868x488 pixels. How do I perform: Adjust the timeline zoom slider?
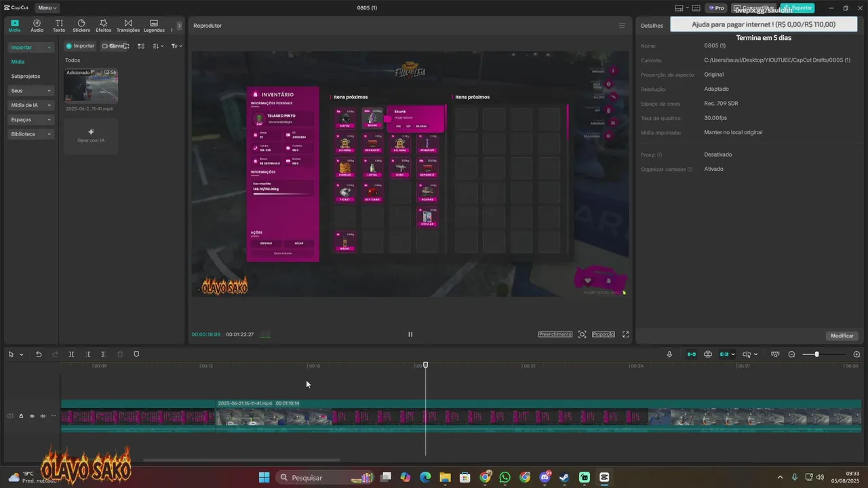click(816, 354)
